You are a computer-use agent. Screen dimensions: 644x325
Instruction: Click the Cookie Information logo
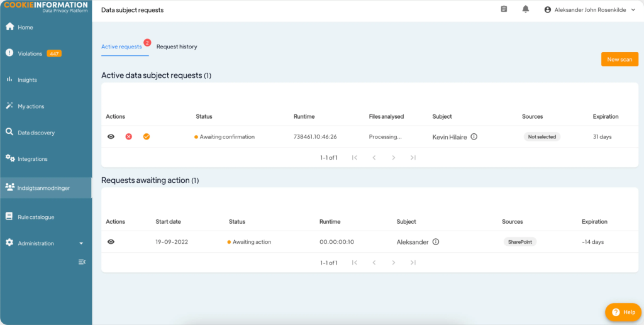(45, 7)
